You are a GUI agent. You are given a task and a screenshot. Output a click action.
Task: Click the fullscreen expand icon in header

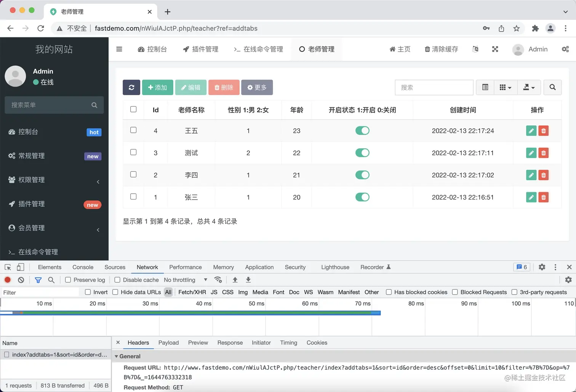(495, 49)
